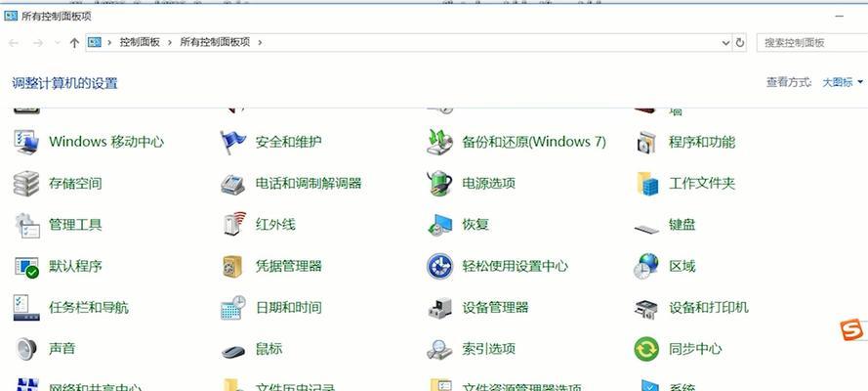This screenshot has height=391, width=868.
Task: Expand the recent locations arrow
Action: [x=57, y=43]
